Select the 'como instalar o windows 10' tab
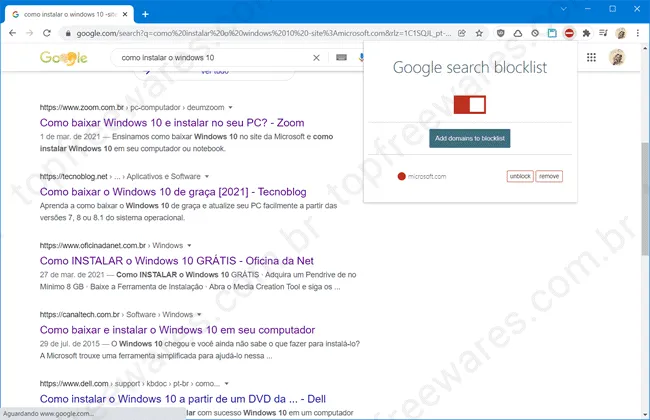 click(69, 14)
